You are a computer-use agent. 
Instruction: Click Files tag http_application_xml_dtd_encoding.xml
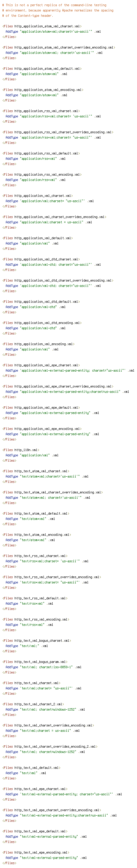[42, 323]
